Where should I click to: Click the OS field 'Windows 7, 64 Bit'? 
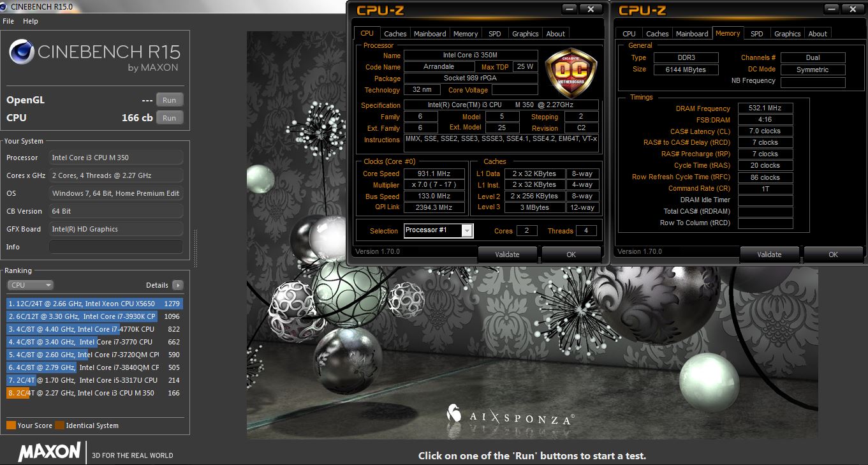coord(116,193)
